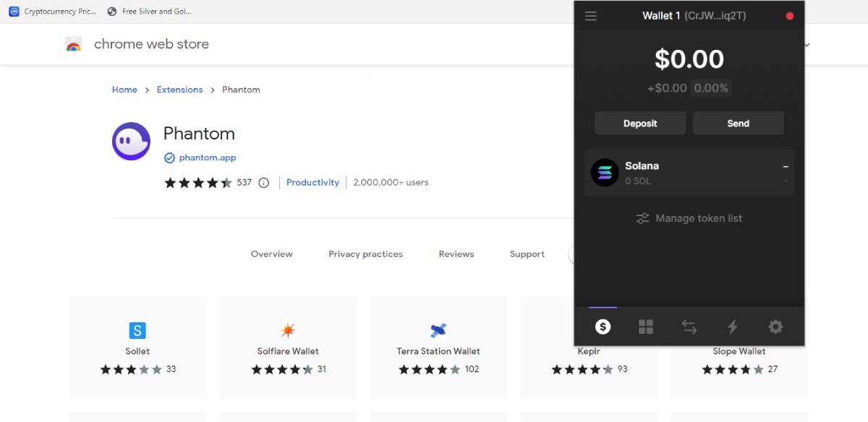This screenshot has width=868, height=422.
Task: Expand the account dropdown arrow in store header
Action: [x=807, y=45]
